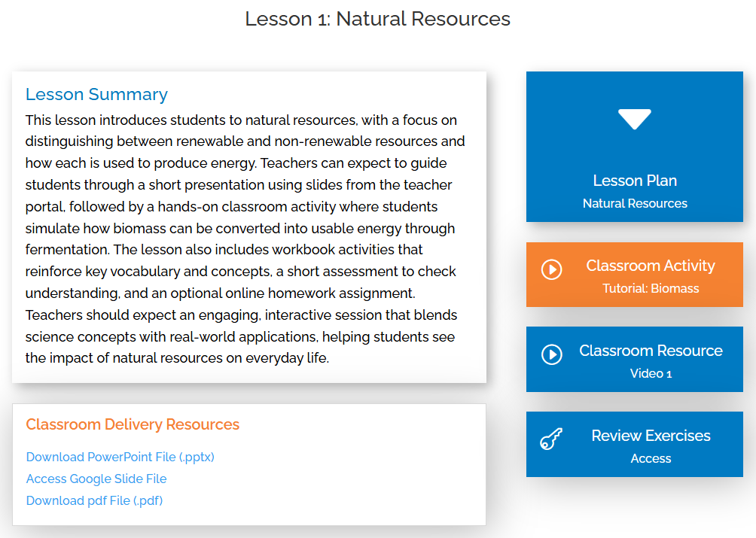Download the PowerPoint File (.pptx)
This screenshot has height=538, width=756.
pyautogui.click(x=120, y=457)
